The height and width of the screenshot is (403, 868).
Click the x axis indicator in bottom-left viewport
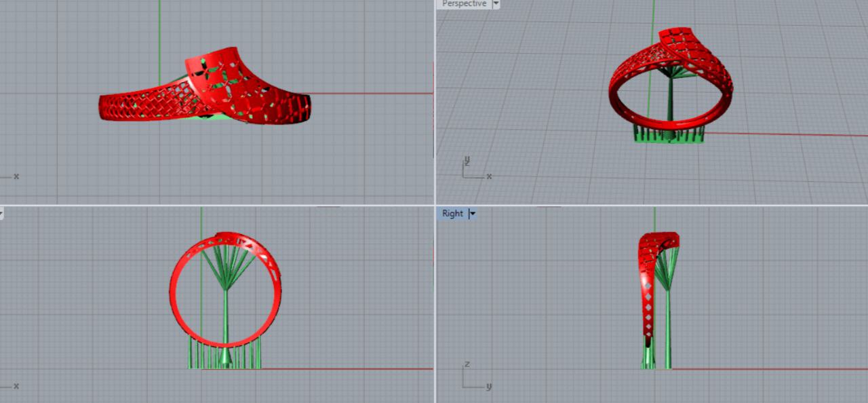[16, 386]
